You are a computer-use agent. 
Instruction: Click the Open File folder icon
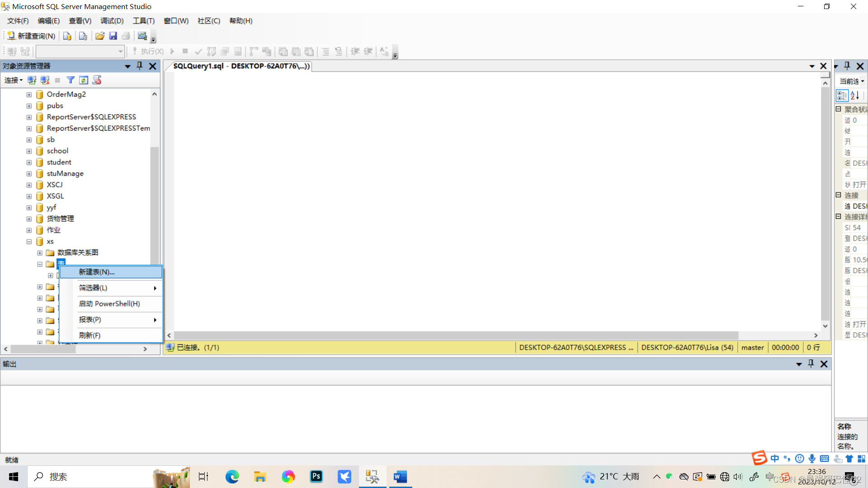(x=100, y=36)
